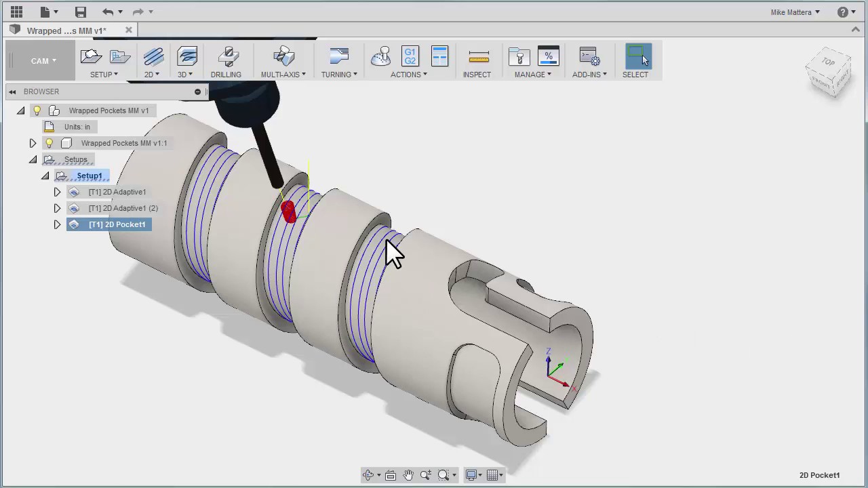Image resolution: width=868 pixels, height=488 pixels.
Task: Redo the last undone action
Action: (x=138, y=12)
